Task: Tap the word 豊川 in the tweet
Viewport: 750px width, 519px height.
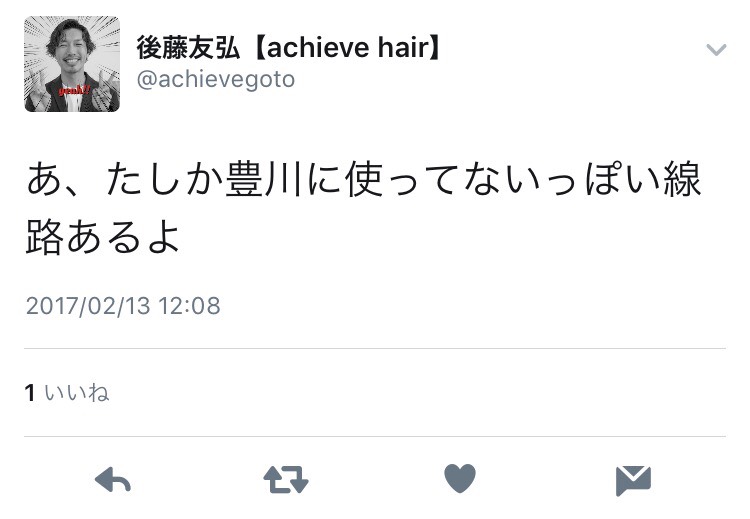Action: pos(265,179)
